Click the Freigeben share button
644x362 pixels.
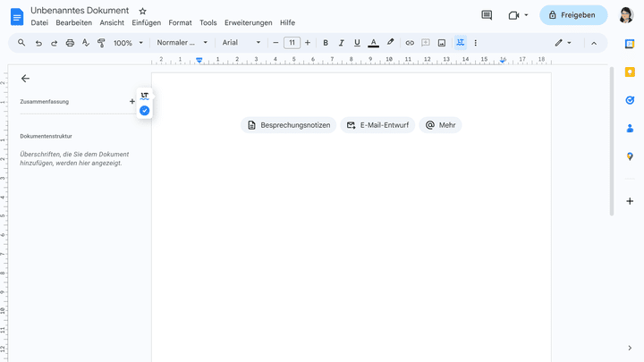coord(573,15)
